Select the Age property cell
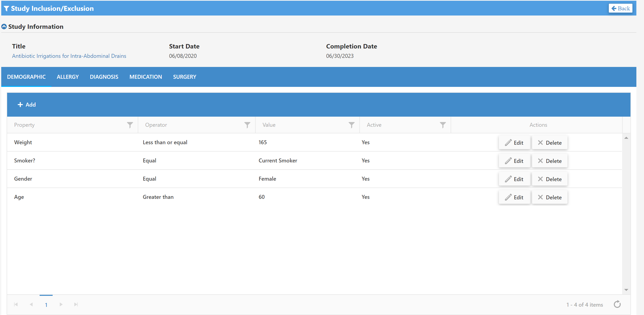This screenshot has height=315, width=644. (x=72, y=197)
